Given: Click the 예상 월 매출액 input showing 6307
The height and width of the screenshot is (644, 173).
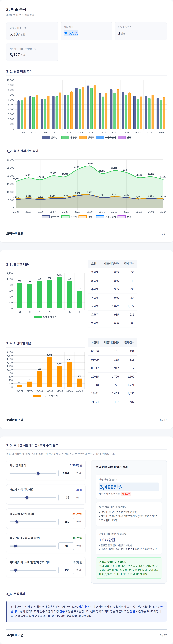Looking at the screenshot, I should (x=66, y=473).
